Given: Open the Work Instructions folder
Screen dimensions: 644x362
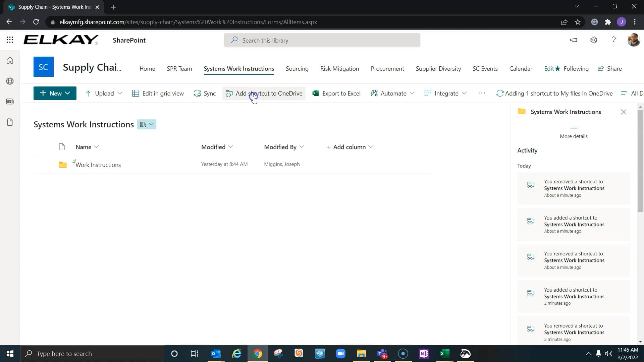Looking at the screenshot, I should point(98,165).
